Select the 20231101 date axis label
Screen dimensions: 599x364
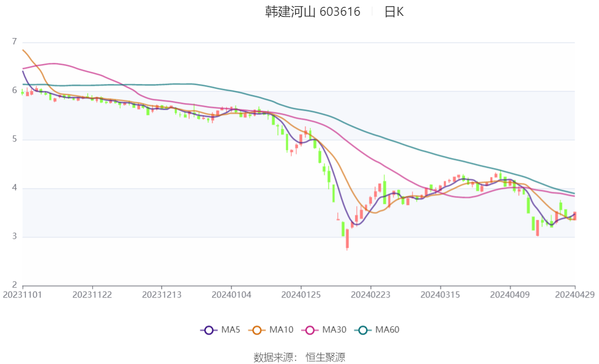coord(22,295)
